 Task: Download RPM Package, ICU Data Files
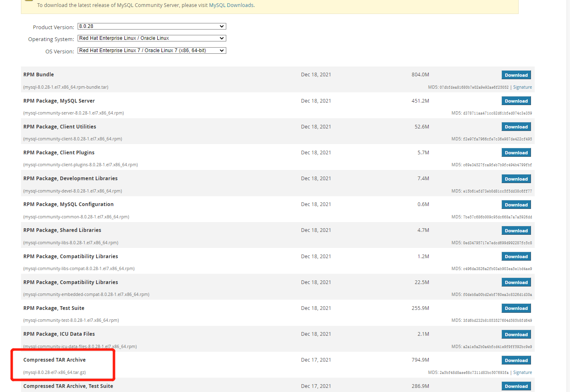tap(516, 335)
